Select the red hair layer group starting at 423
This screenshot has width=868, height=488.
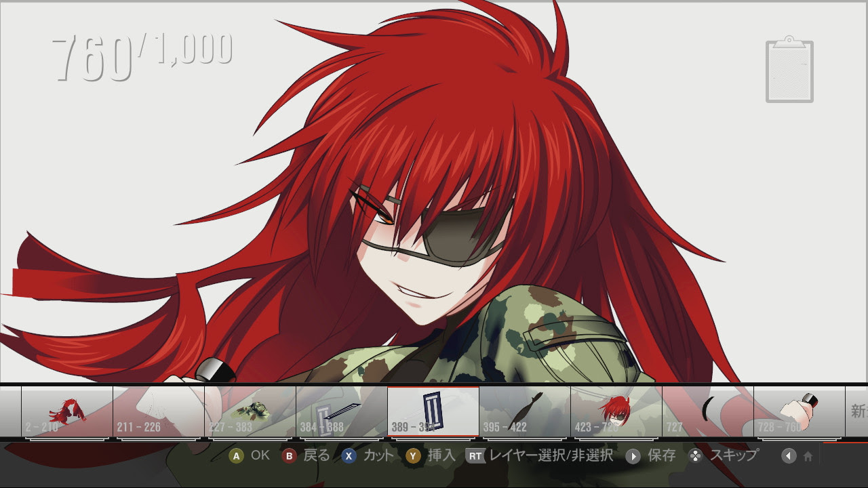point(616,411)
